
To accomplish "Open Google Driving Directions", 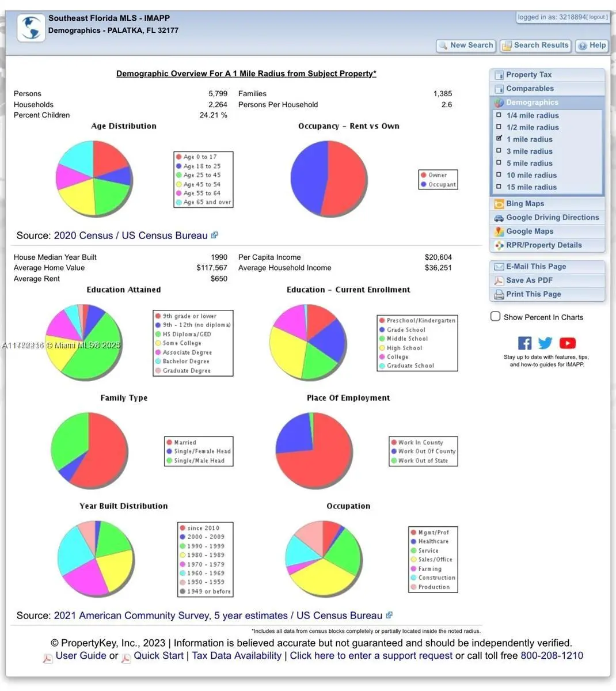I will coord(552,218).
